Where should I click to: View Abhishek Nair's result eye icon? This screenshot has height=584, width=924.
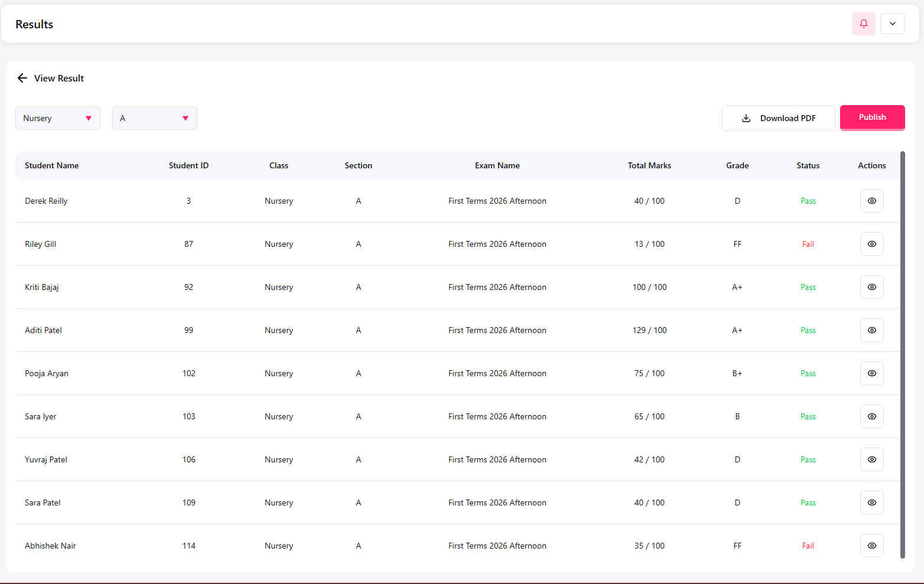pyautogui.click(x=871, y=546)
